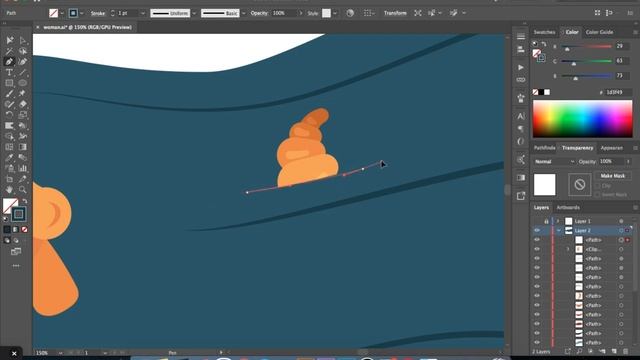
Task: Select the Rectangle tool
Action: pyautogui.click(x=9, y=83)
